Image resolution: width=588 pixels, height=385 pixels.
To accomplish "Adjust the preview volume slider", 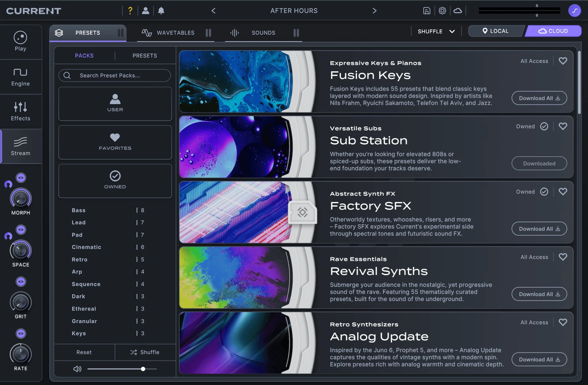I will (x=143, y=369).
